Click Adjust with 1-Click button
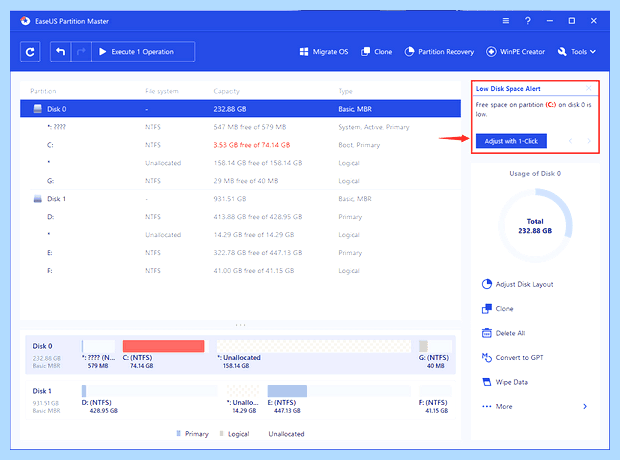 click(511, 141)
